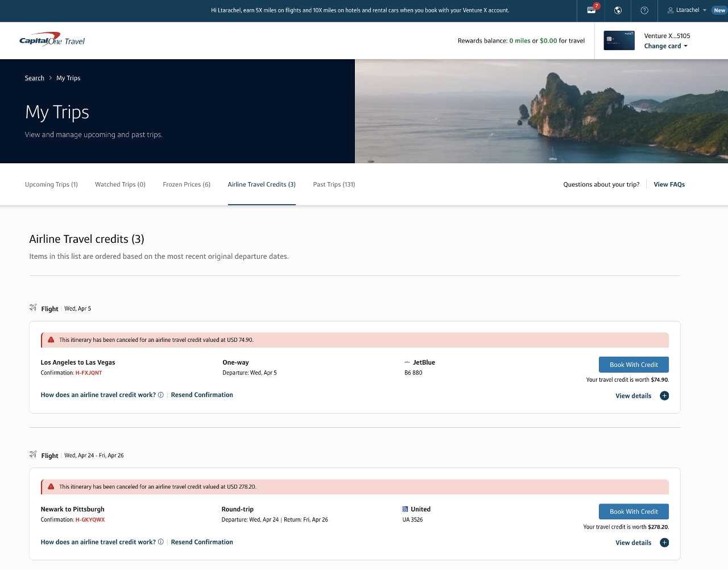Click the info icon next to travel credit question

coord(161,394)
